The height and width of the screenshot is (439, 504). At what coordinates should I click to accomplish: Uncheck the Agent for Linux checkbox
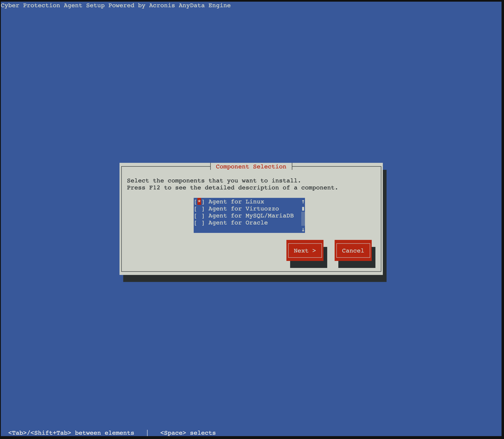pos(199,202)
